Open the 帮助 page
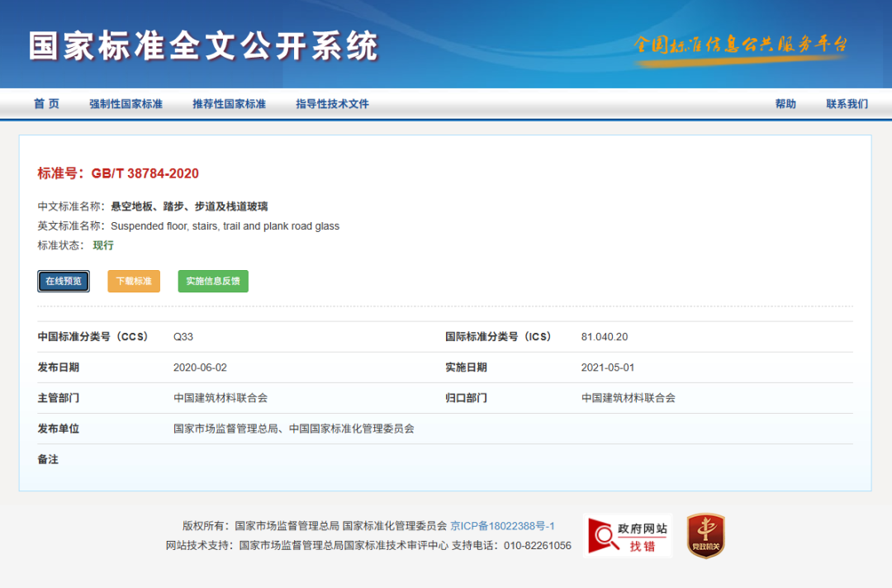 point(785,104)
